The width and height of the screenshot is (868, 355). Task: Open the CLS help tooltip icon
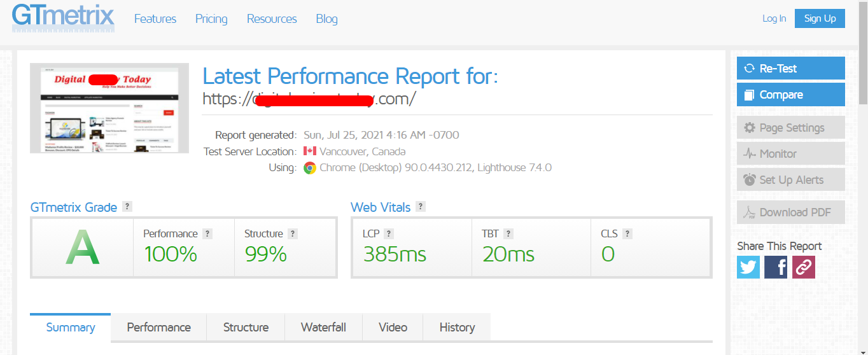pyautogui.click(x=627, y=233)
